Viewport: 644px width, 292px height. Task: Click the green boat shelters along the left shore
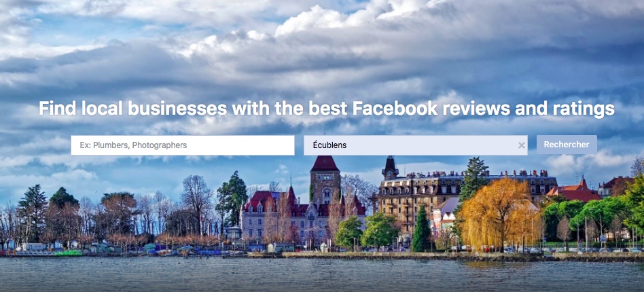click(x=103, y=248)
